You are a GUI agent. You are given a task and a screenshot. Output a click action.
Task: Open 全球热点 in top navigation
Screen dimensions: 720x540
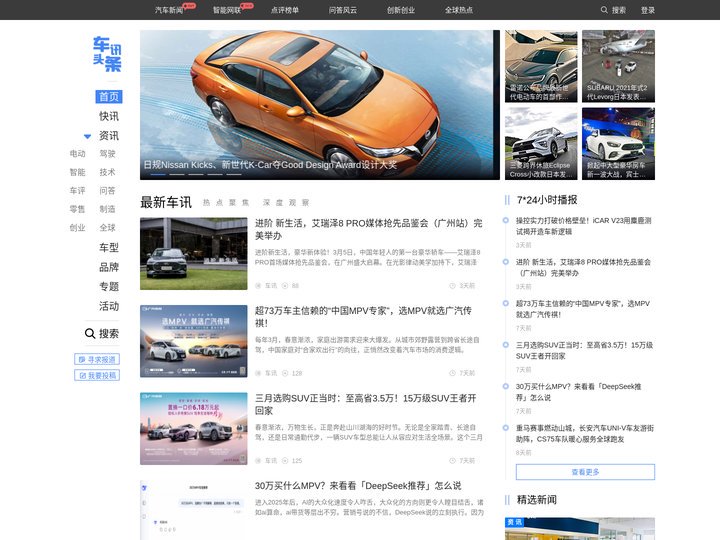pyautogui.click(x=459, y=10)
